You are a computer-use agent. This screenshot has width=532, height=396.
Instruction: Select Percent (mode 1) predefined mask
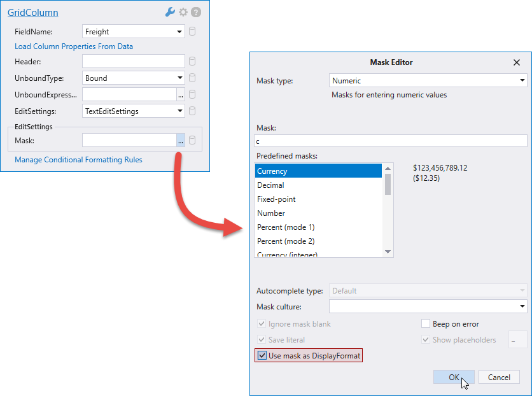pos(286,227)
